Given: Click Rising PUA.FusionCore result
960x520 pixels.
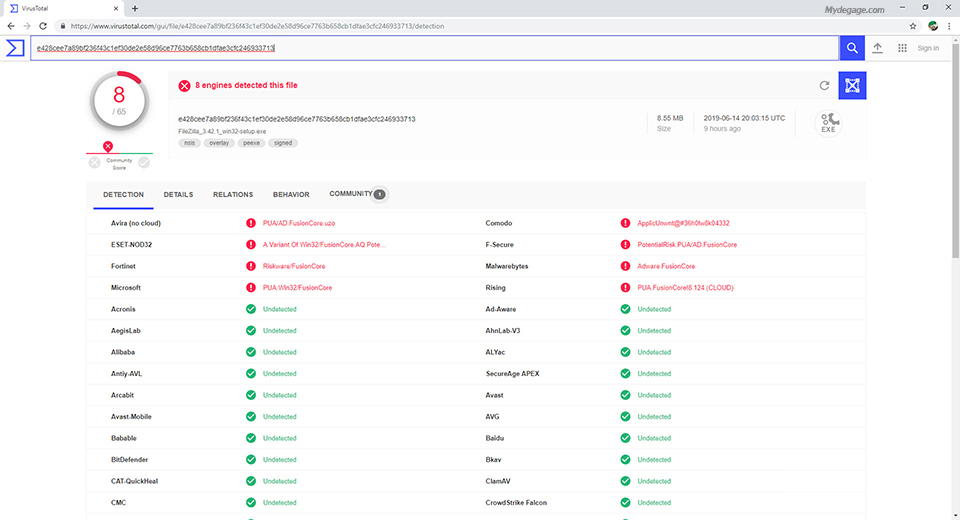Looking at the screenshot, I should click(685, 288).
